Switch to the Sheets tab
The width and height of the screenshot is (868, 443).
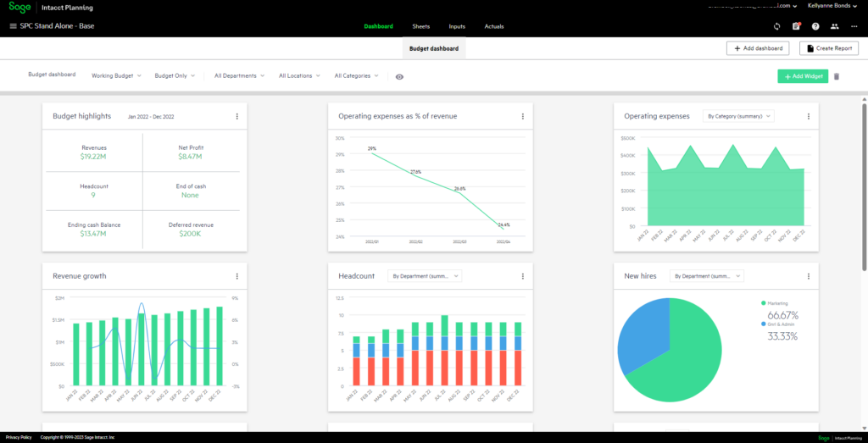pos(421,26)
